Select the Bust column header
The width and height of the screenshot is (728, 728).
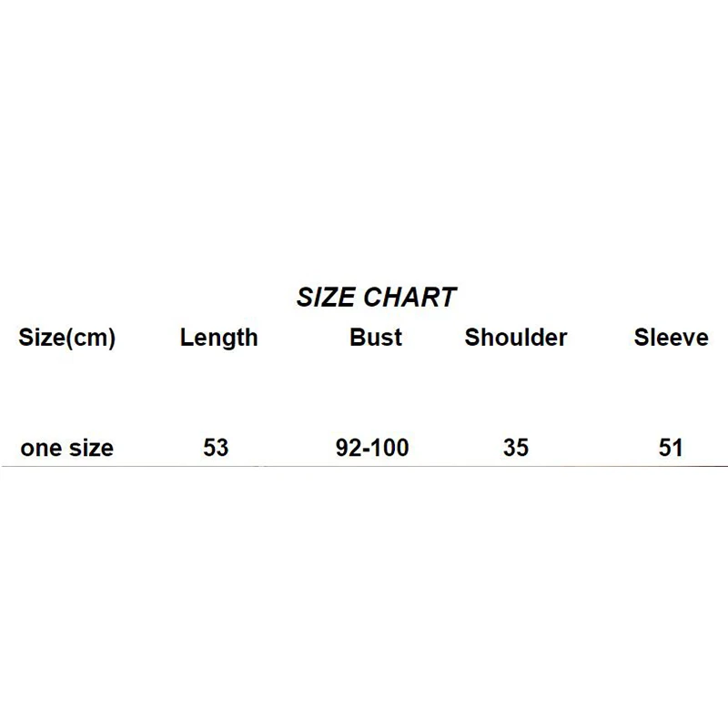tap(376, 338)
